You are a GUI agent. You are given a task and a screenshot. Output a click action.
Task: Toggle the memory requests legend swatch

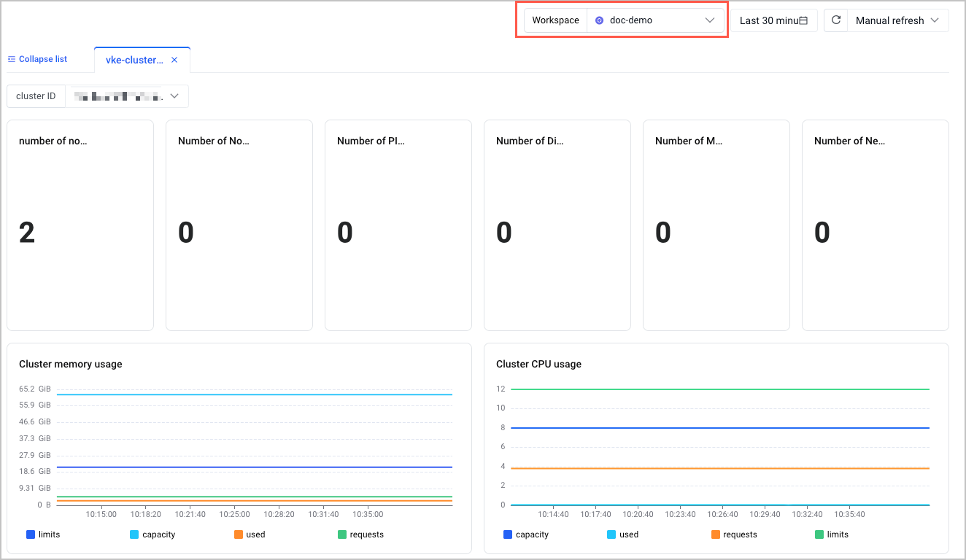[342, 534]
